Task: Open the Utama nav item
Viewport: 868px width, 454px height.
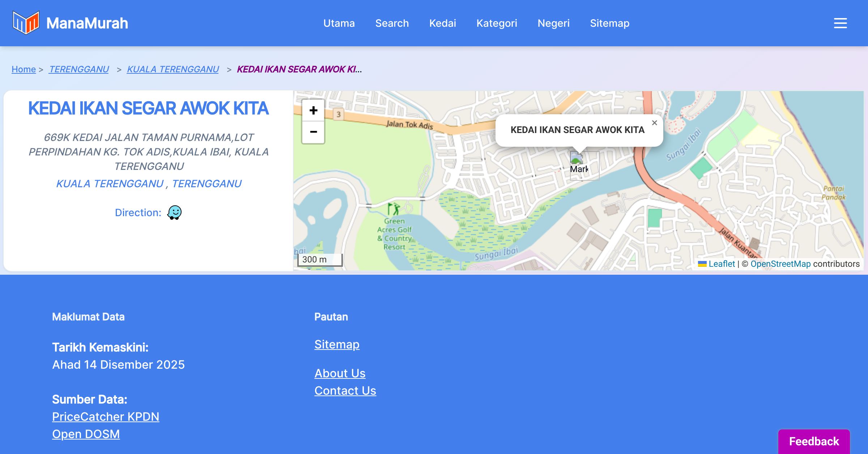Action: tap(339, 23)
